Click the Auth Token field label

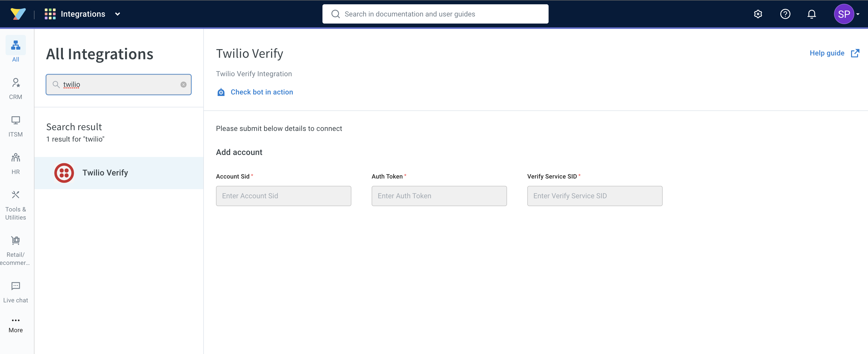[387, 177]
